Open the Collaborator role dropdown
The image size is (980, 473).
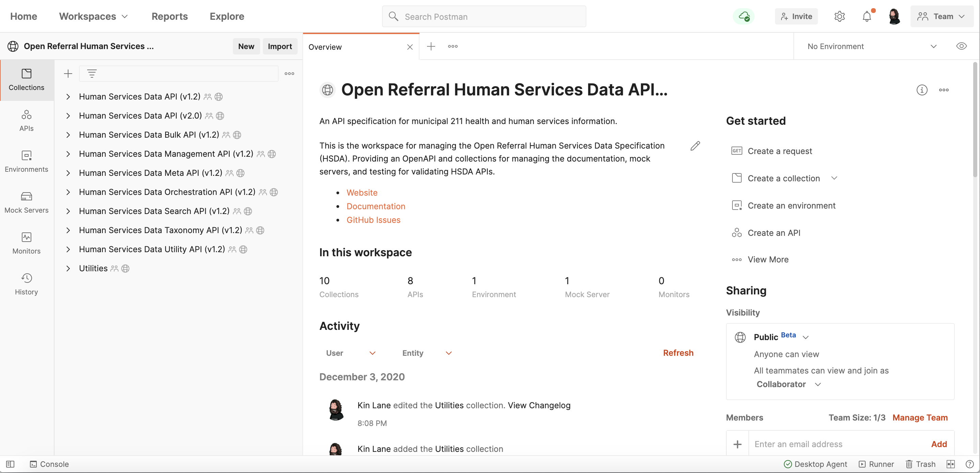pos(788,384)
